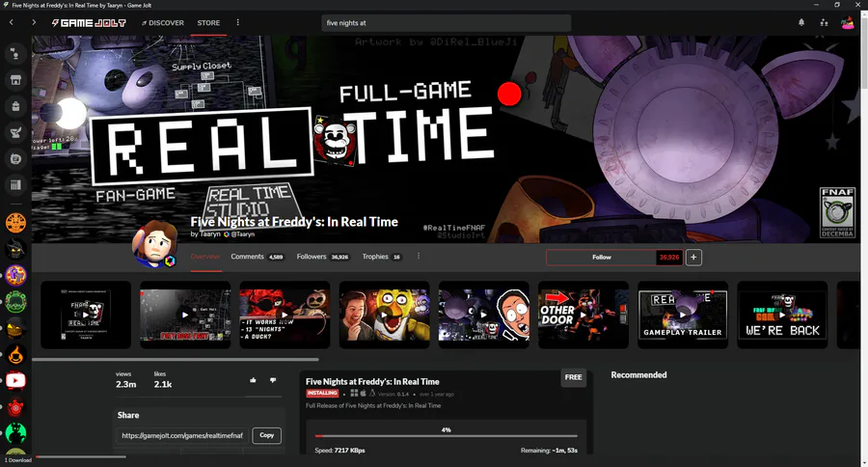This screenshot has width=868, height=467.
Task: Open the Taaryn developer link
Action: (x=210, y=233)
